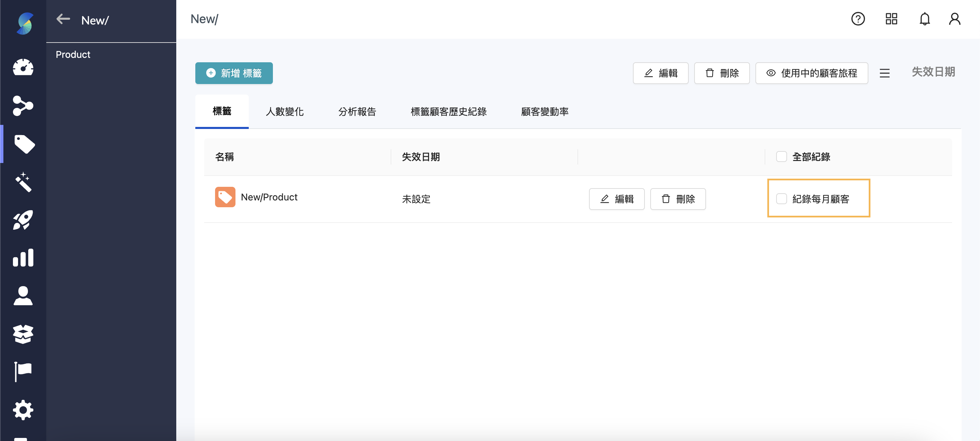980x441 pixels.
Task: Open the bar chart analytics icon
Action: (23, 258)
